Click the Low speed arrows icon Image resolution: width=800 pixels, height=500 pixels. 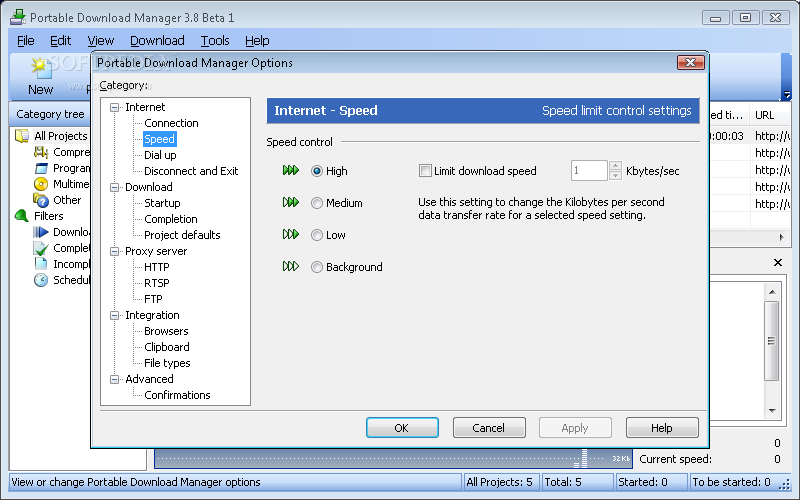point(291,234)
